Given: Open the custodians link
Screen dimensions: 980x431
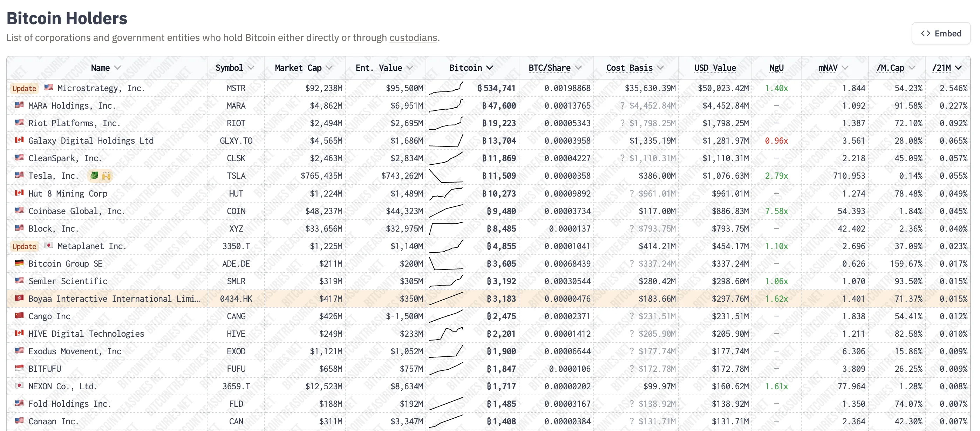Looking at the screenshot, I should (x=413, y=37).
